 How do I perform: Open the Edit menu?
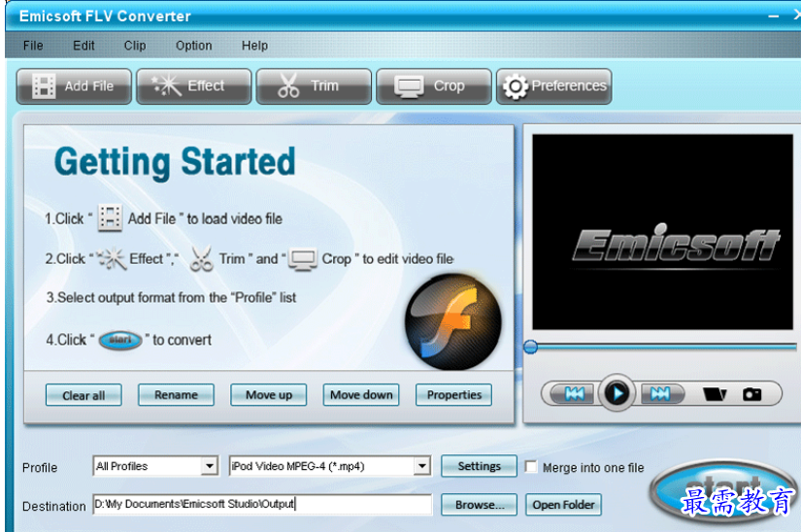point(83,46)
